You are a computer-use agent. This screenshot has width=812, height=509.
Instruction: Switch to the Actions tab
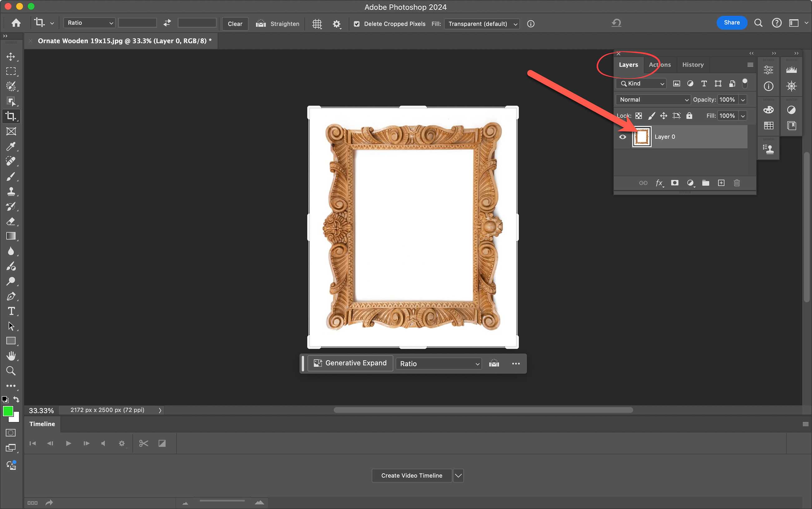coord(660,65)
